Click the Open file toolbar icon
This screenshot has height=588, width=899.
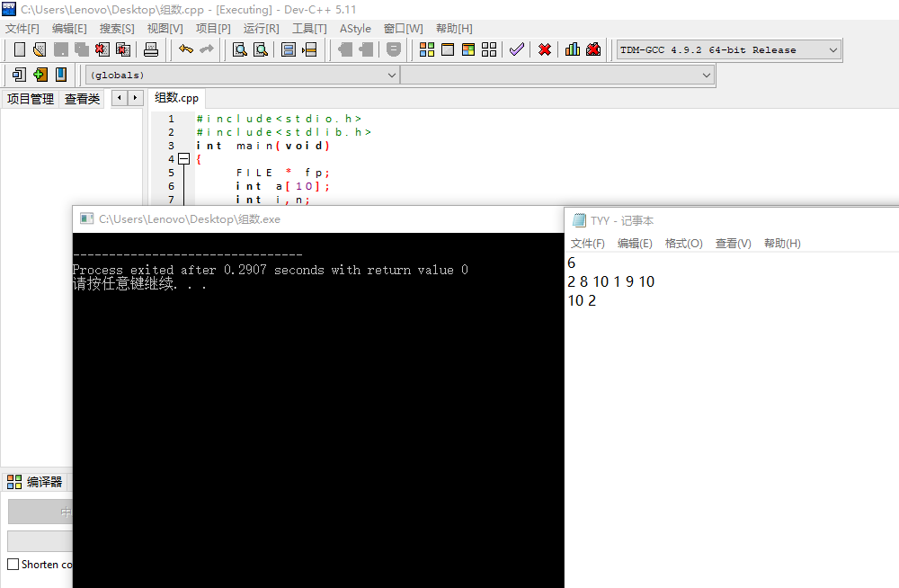pos(40,50)
